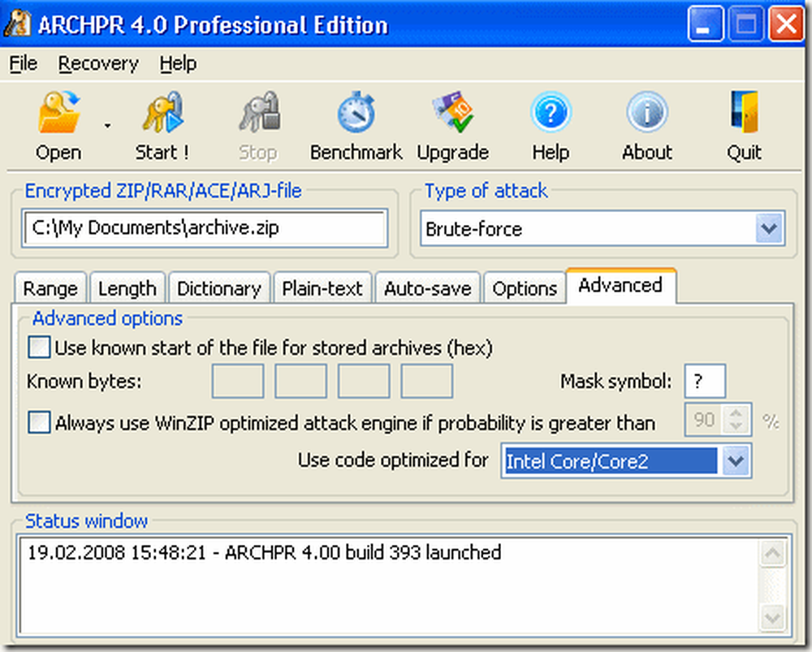
Task: Enable Use known start of the file checkbox
Action: tap(39, 348)
